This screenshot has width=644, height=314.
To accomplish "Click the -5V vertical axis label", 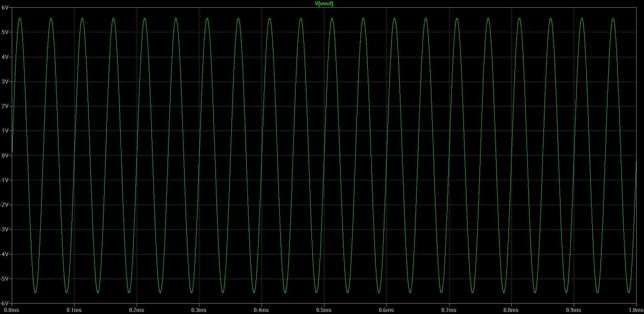I will pyautogui.click(x=4, y=279).
